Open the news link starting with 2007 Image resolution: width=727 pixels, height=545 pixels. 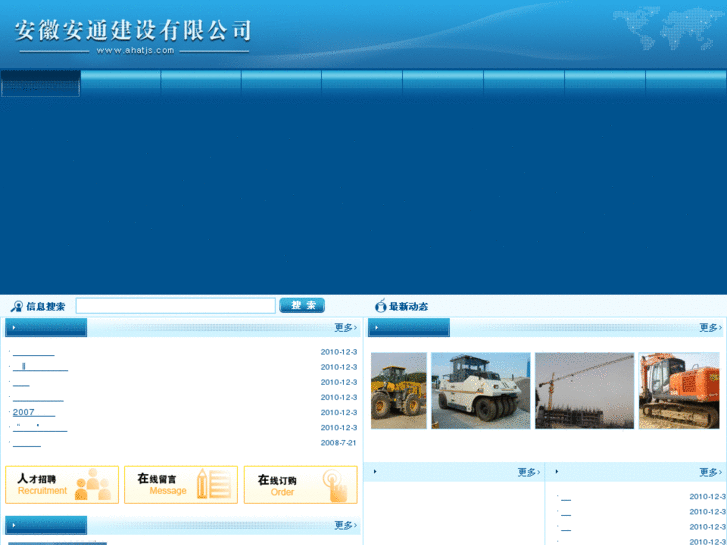point(34,412)
